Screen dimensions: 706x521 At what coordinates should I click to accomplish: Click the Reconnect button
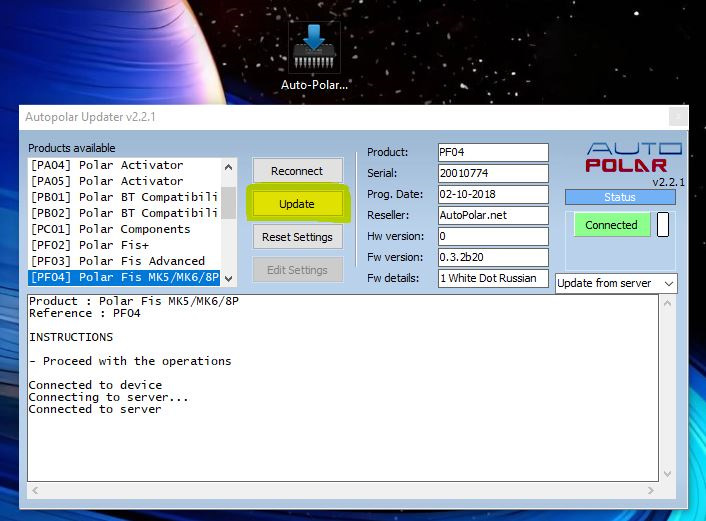point(297,171)
